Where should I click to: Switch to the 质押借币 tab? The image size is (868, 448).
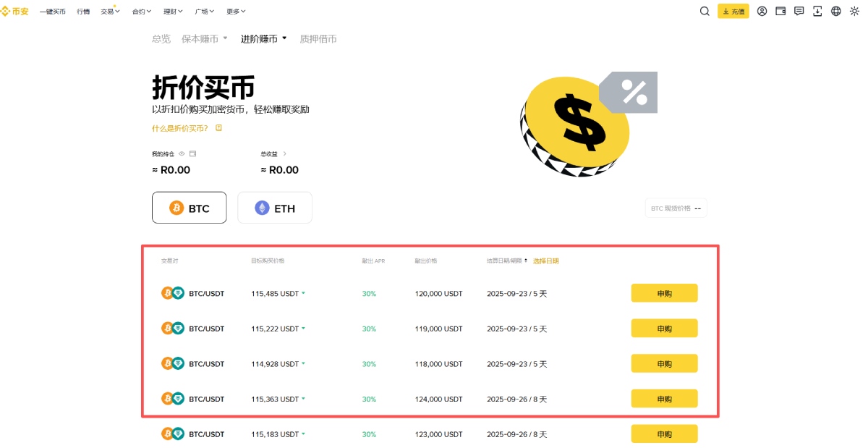pyautogui.click(x=318, y=38)
